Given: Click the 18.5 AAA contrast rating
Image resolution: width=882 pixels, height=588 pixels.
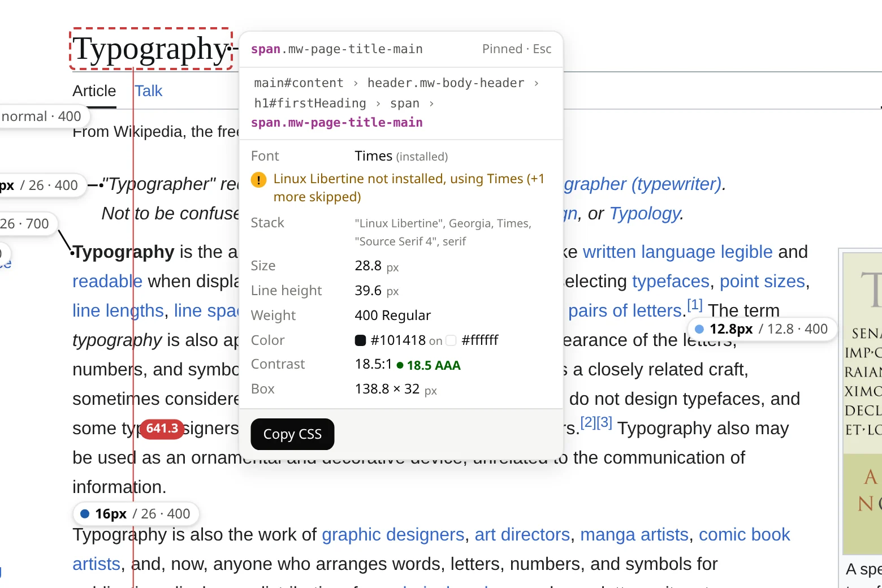Looking at the screenshot, I should click(429, 365).
